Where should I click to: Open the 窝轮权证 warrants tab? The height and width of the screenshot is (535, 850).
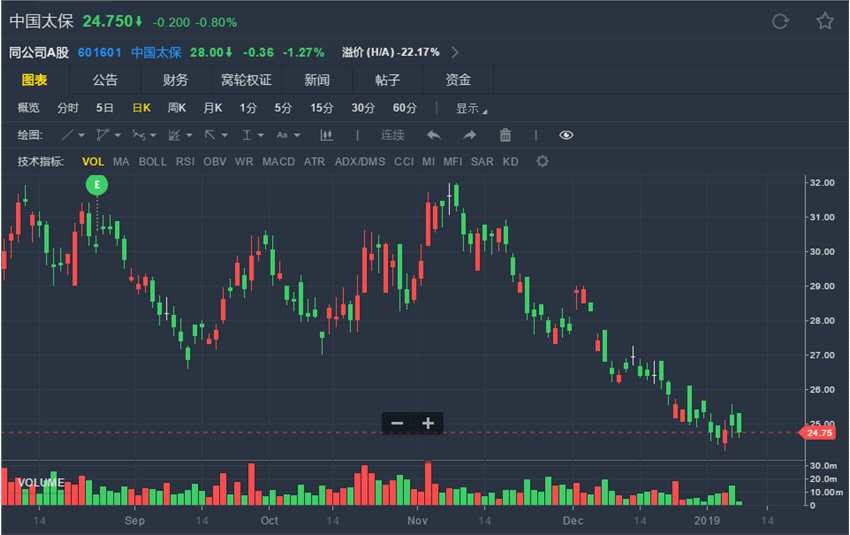coord(246,80)
